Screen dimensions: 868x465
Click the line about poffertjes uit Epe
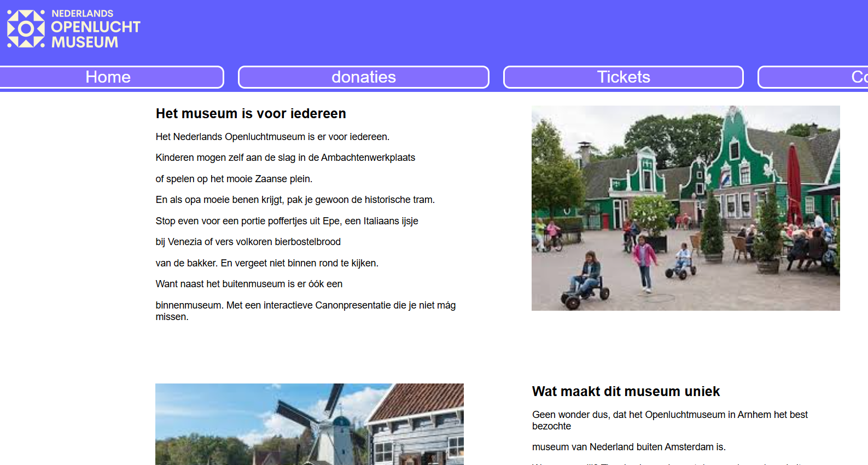(x=287, y=221)
